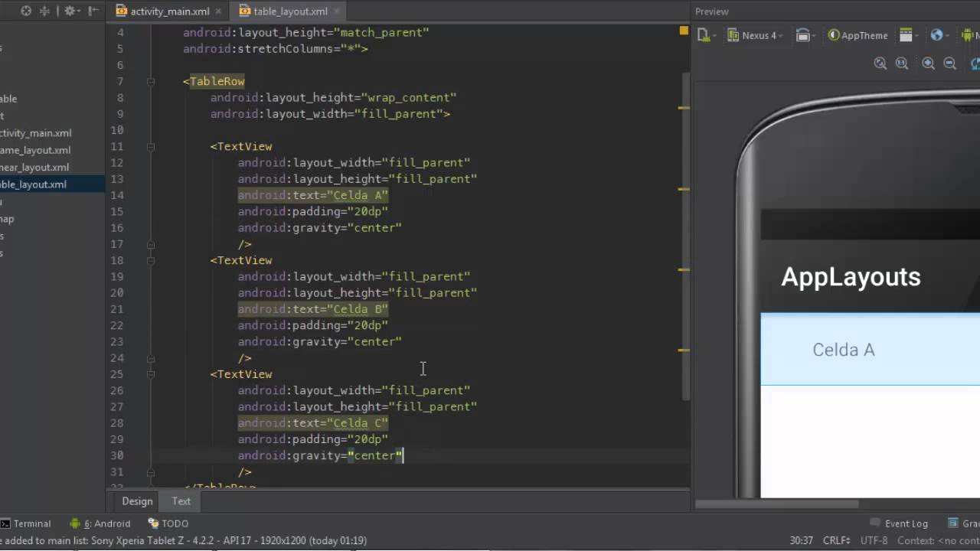This screenshot has height=551, width=980.
Task: Click the editor vertical scrollbar thumb
Action: pos(687,237)
